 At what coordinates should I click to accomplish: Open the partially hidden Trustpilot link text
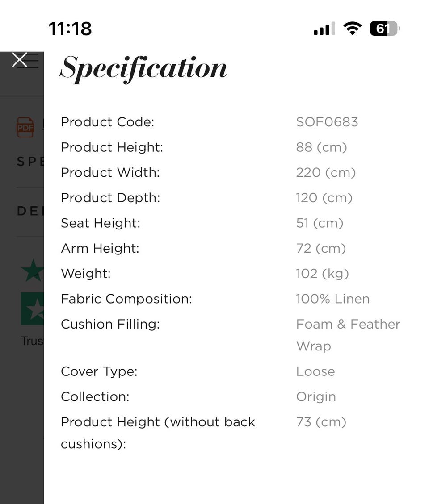tap(32, 341)
